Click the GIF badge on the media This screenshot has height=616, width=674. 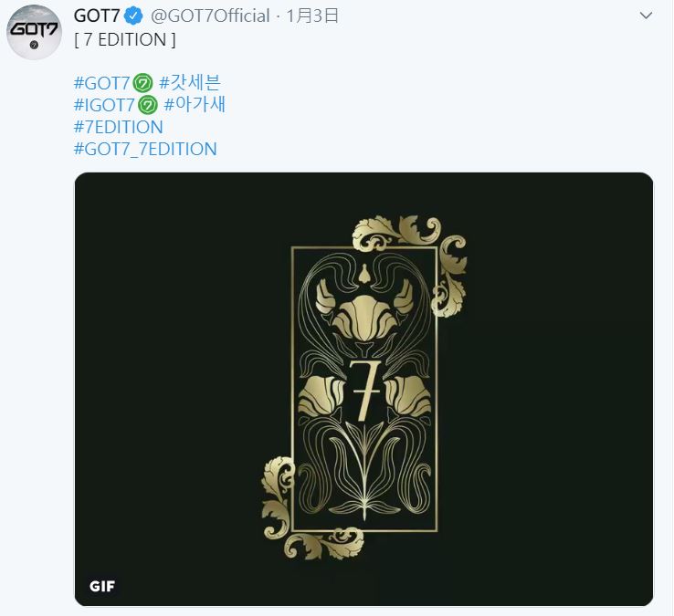tap(103, 586)
